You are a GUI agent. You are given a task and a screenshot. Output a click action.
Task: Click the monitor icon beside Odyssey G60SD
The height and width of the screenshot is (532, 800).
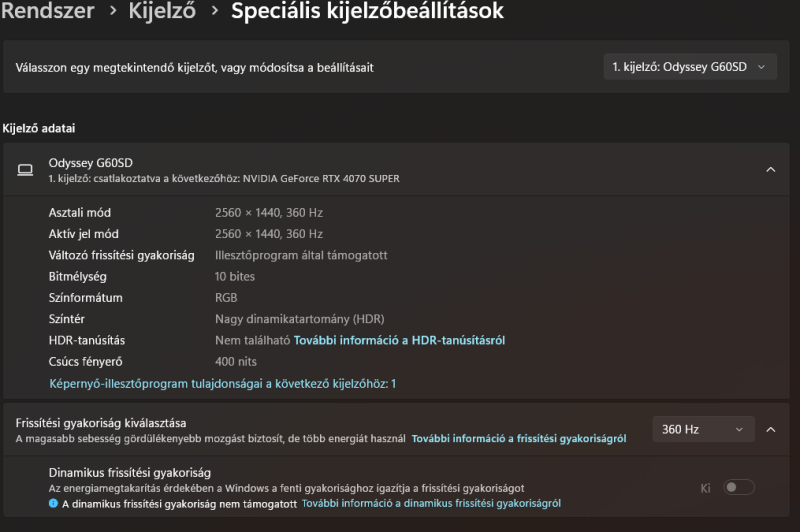pos(25,170)
